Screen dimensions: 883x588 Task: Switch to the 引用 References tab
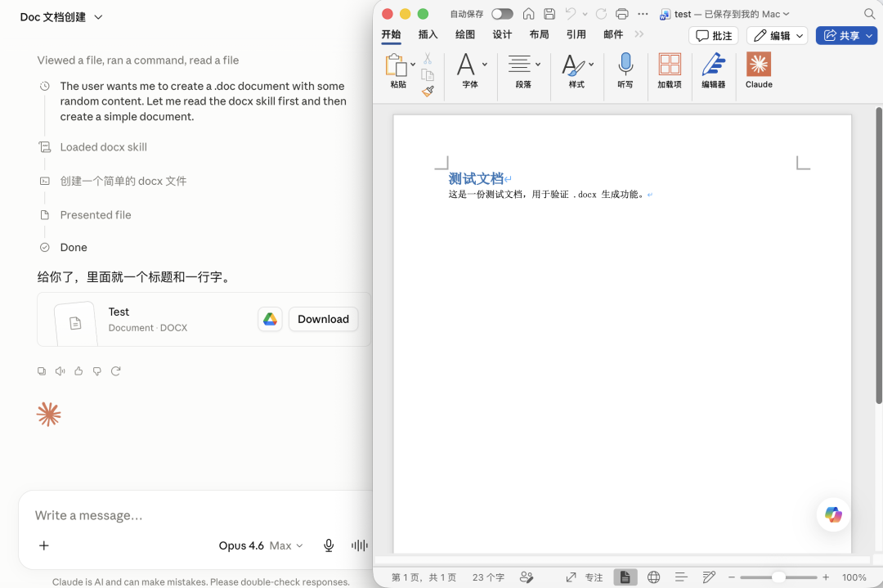click(x=576, y=35)
